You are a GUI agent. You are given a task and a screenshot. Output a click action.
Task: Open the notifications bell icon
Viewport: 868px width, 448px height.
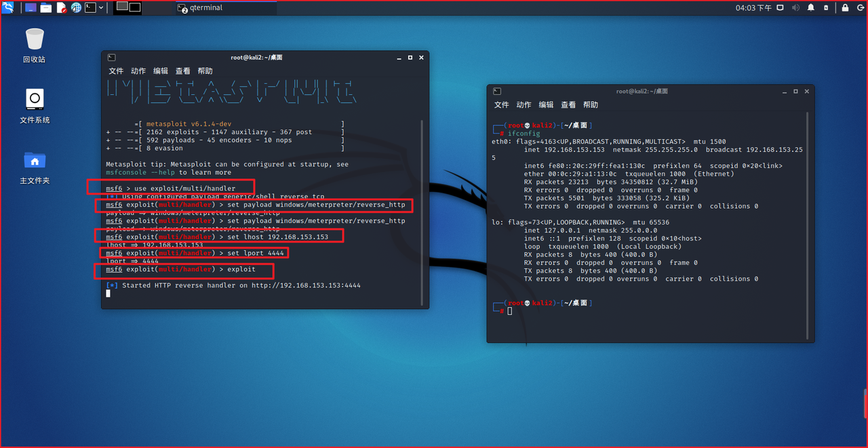pos(811,8)
